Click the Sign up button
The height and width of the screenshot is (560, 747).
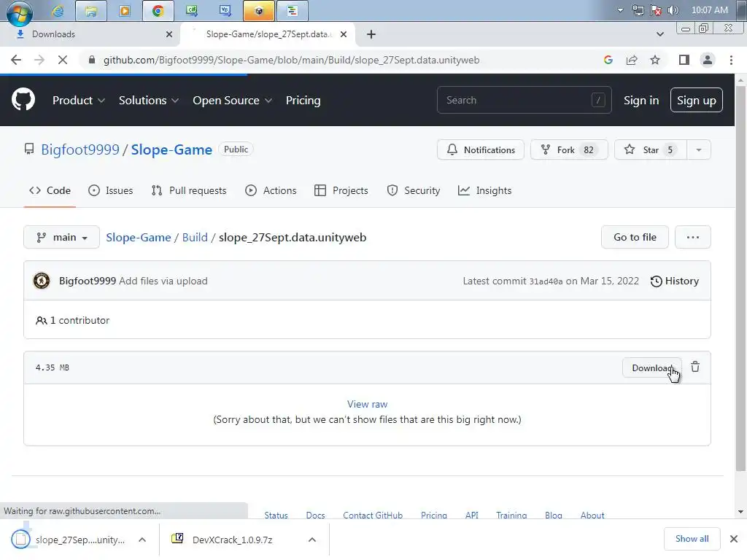[696, 100]
